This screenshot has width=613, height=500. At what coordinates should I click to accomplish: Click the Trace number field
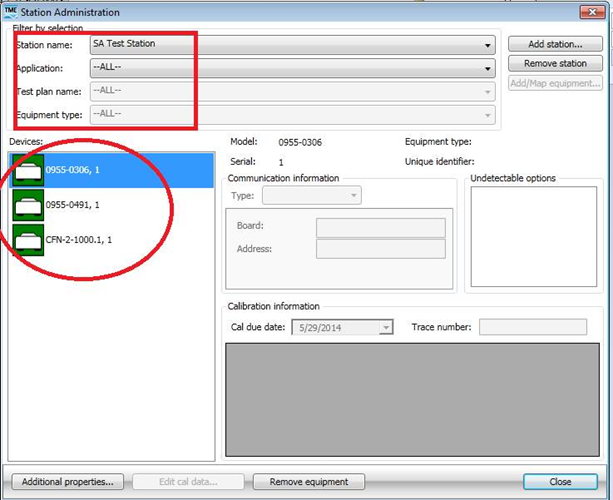(532, 327)
